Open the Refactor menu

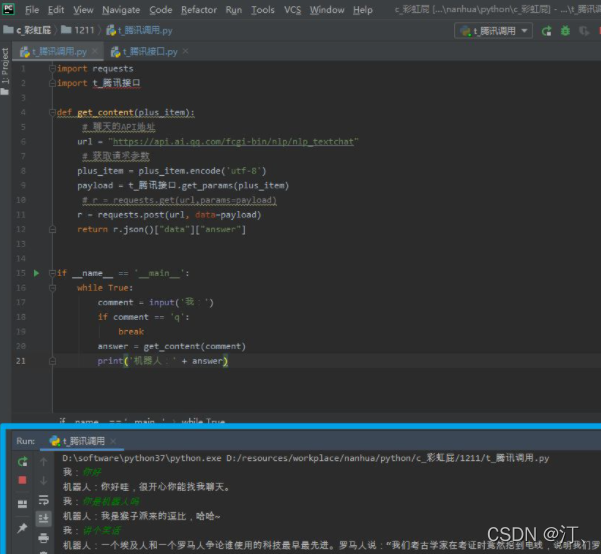(x=199, y=10)
